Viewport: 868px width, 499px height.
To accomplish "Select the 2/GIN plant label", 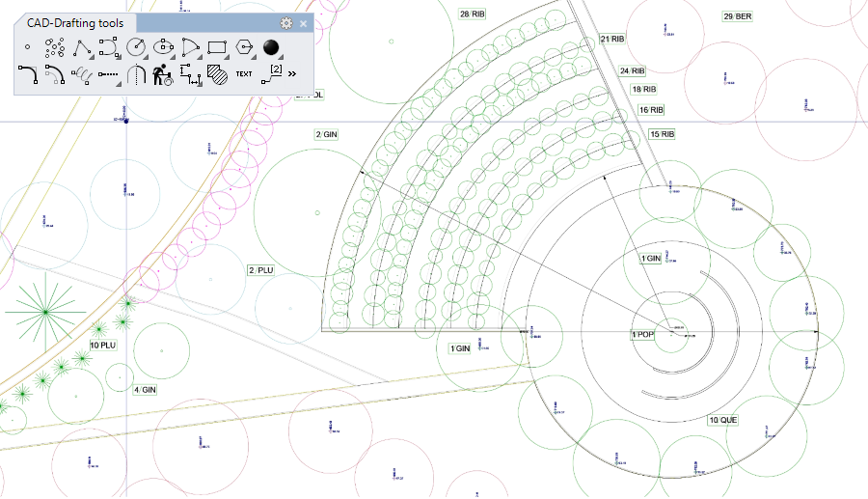I will tap(326, 134).
